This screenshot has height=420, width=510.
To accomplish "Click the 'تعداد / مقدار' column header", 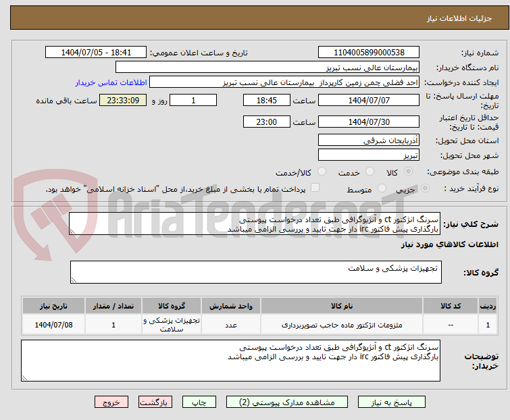I will (113, 306).
